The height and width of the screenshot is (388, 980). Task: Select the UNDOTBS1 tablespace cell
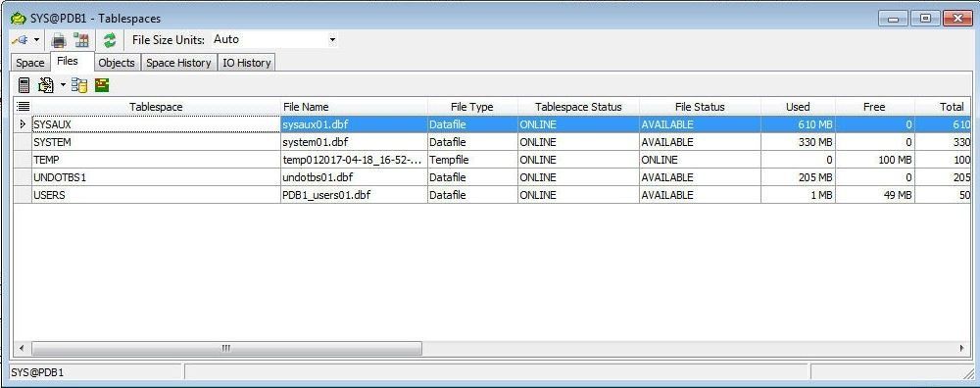pos(156,177)
